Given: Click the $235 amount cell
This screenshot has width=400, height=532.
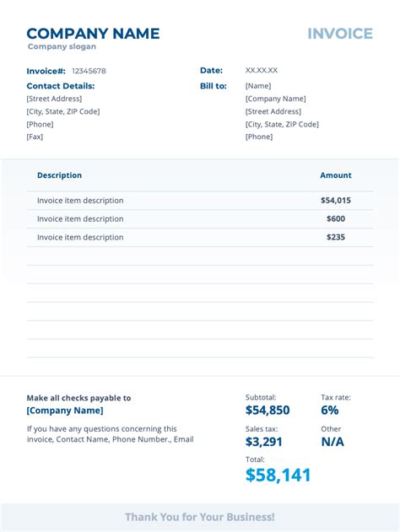Looking at the screenshot, I should (336, 237).
